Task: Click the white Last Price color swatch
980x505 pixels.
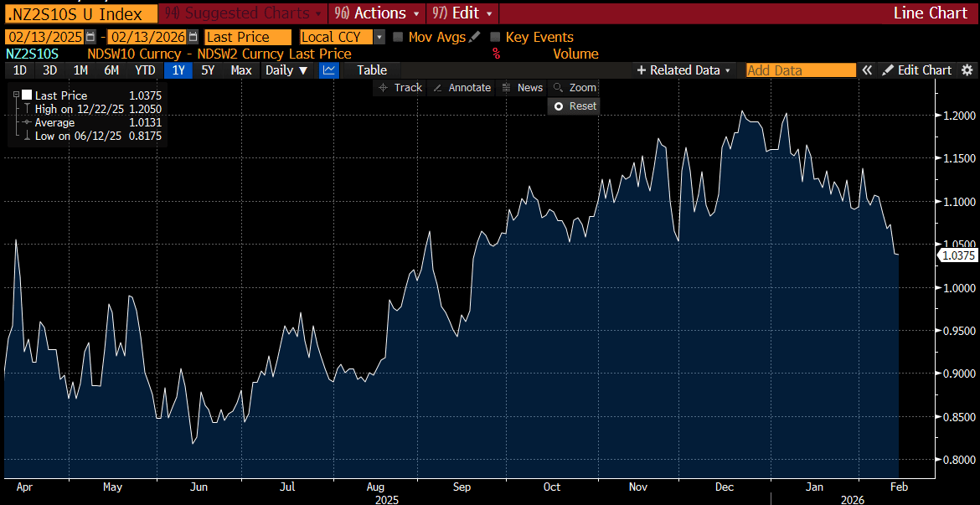Action: (28, 95)
